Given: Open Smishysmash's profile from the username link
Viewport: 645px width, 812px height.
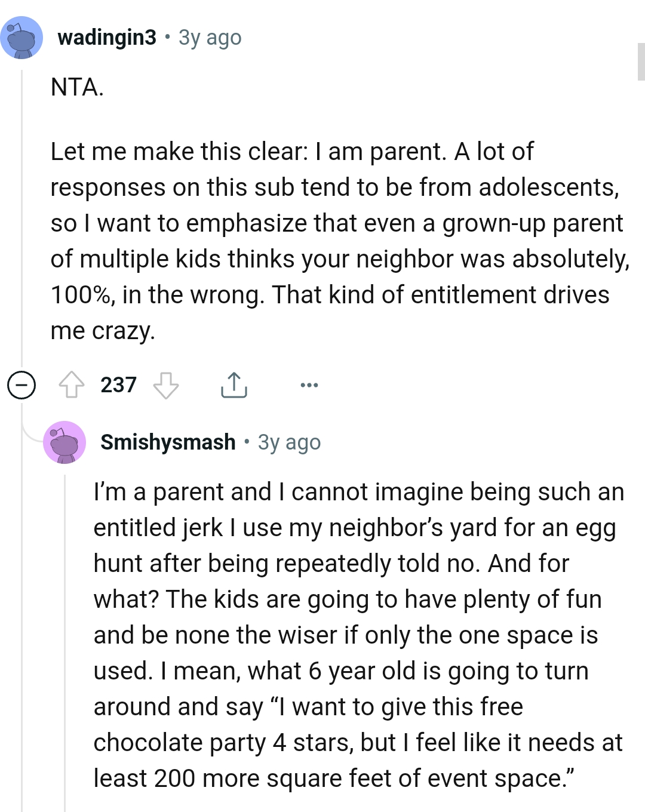Looking at the screenshot, I should [168, 442].
